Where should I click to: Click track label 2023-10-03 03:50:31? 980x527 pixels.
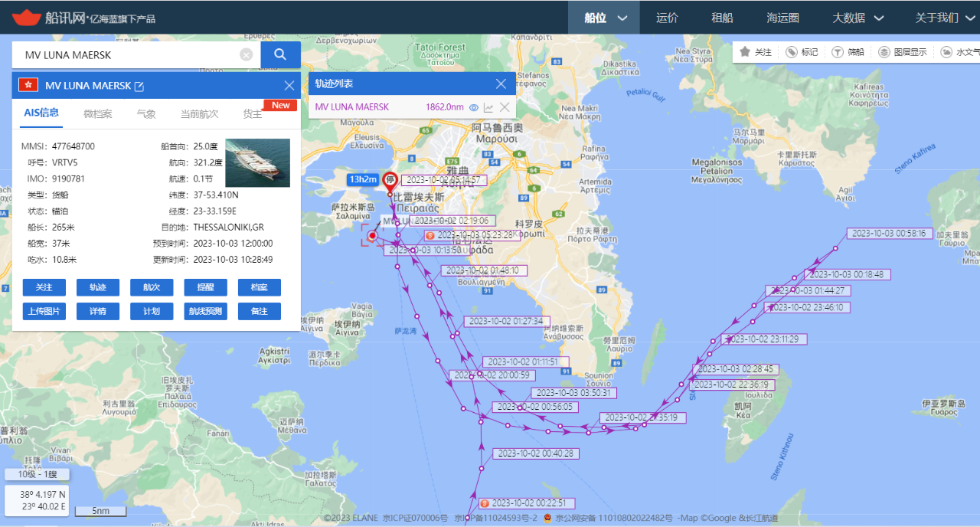573,393
